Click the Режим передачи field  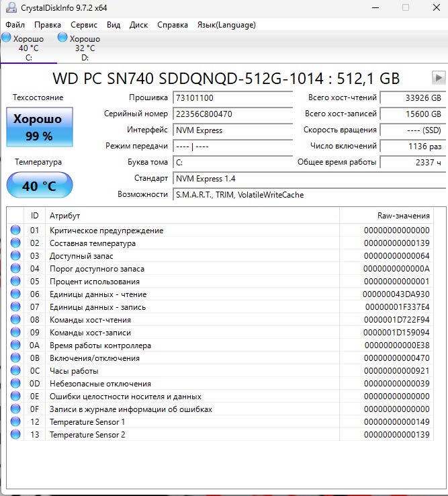pyautogui.click(x=232, y=146)
